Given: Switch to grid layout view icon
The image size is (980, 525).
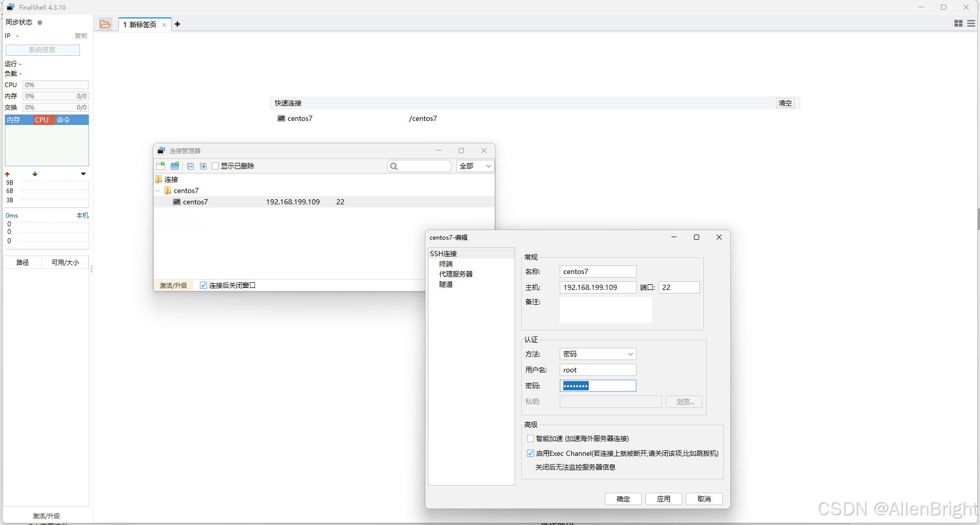Looking at the screenshot, I should pos(958,24).
